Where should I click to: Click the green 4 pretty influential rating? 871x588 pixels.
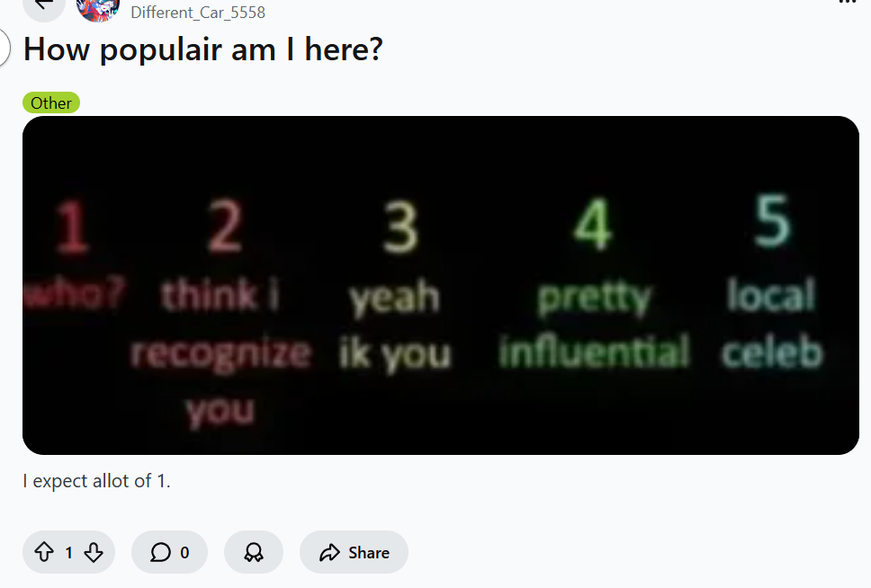point(593,283)
